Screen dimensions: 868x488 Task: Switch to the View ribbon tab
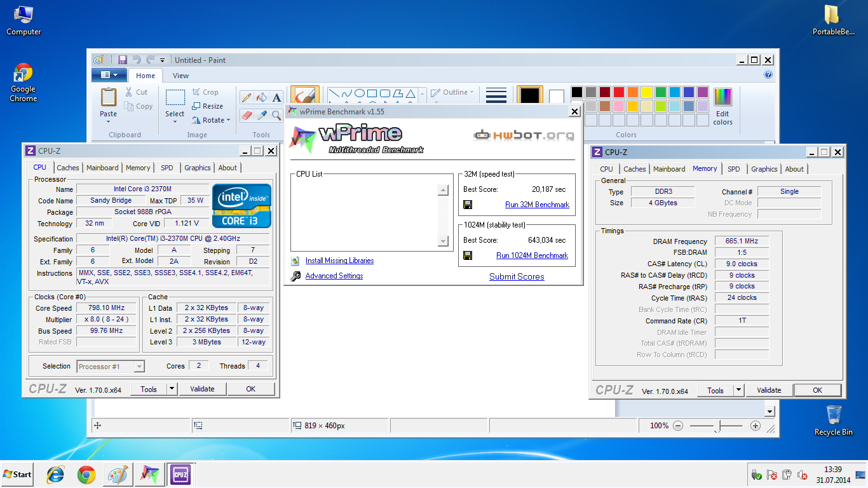coord(180,76)
